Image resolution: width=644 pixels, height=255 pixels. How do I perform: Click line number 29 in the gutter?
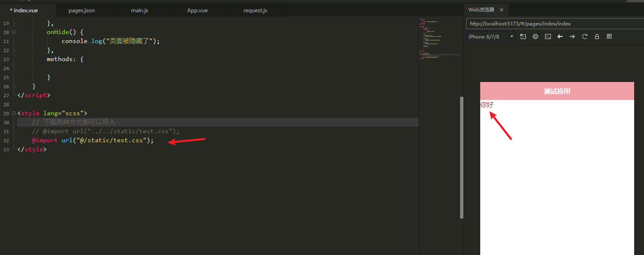pos(6,114)
